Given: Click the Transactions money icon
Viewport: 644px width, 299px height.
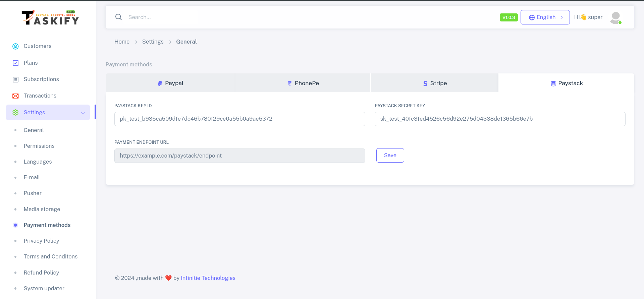Looking at the screenshot, I should coord(15,96).
